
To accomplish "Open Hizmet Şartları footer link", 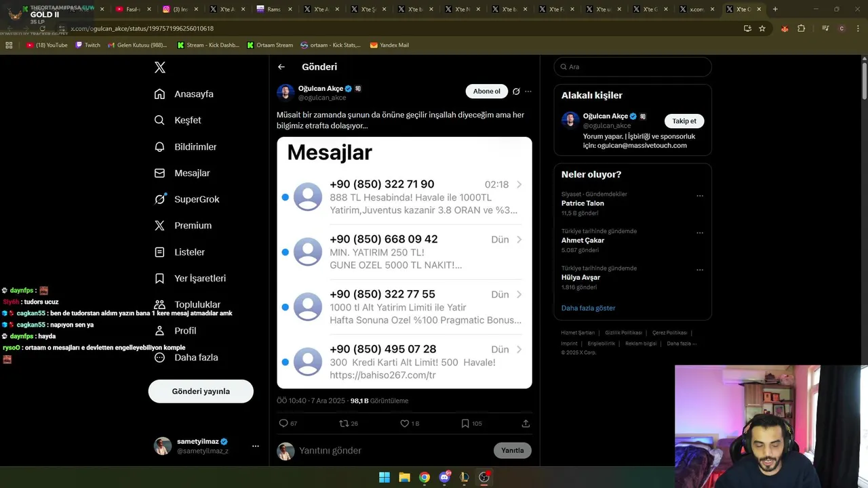I will click(578, 333).
